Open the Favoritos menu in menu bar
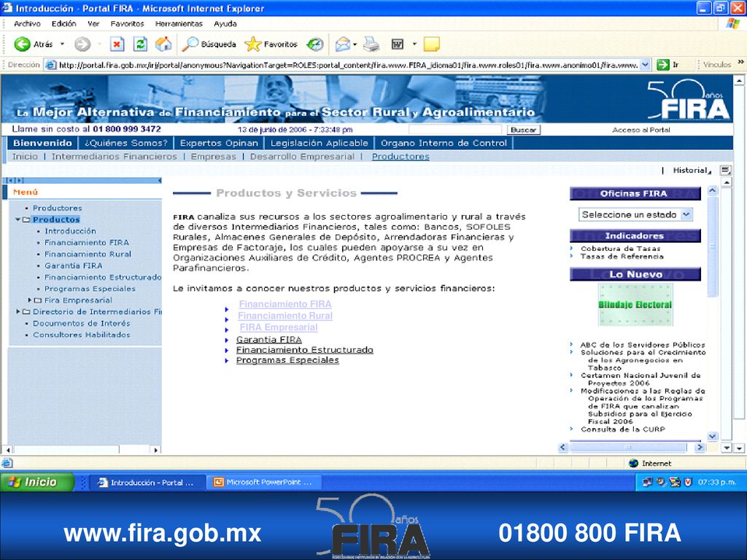 click(127, 23)
